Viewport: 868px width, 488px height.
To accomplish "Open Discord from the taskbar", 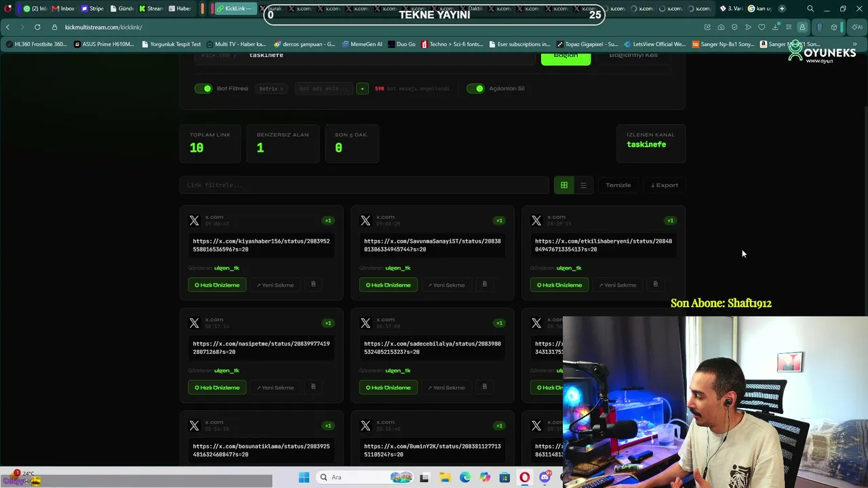I will pyautogui.click(x=545, y=477).
